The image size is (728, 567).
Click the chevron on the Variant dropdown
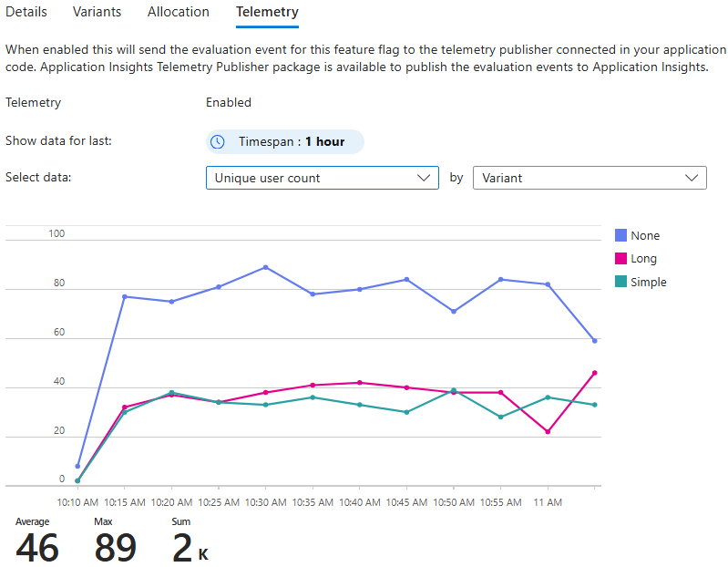692,178
